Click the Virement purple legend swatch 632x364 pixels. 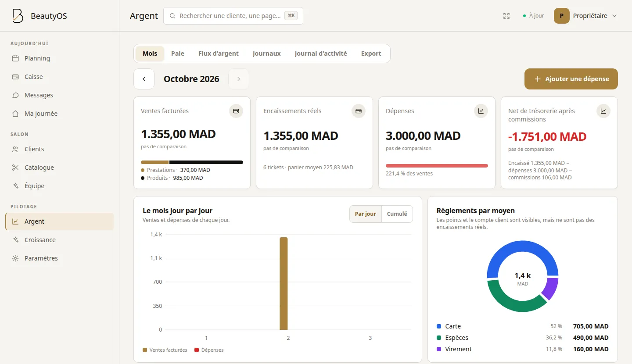coord(439,349)
